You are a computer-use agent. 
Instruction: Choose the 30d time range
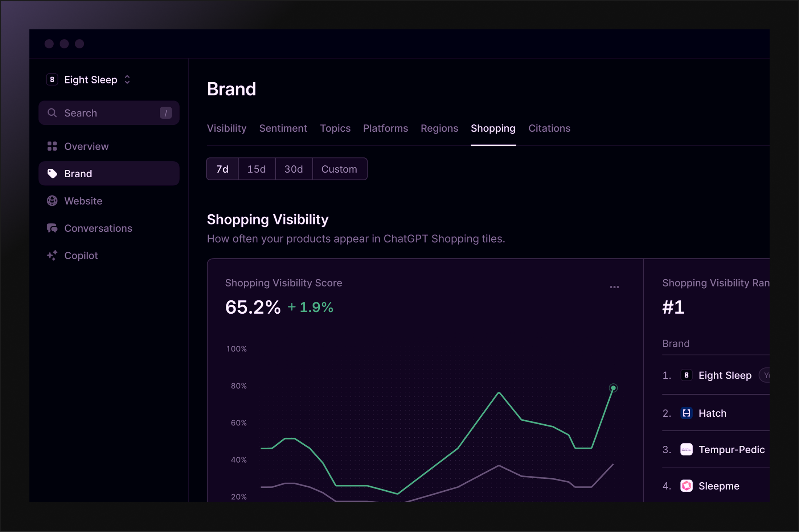point(294,169)
